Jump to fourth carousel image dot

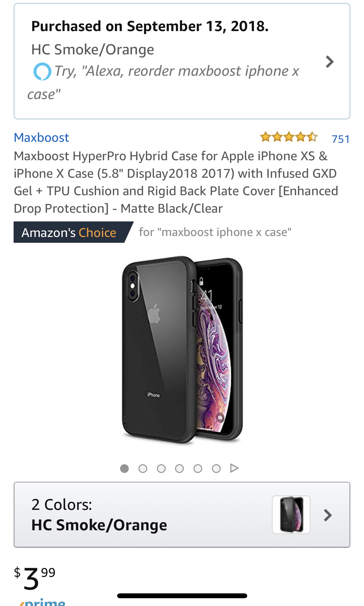179,468
